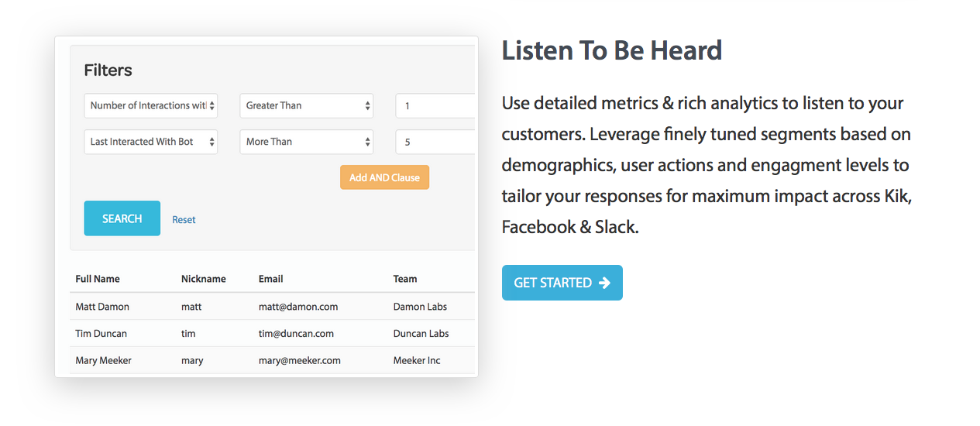Click the arrow icon on Get Started
Image resolution: width=980 pixels, height=426 pixels.
click(604, 283)
